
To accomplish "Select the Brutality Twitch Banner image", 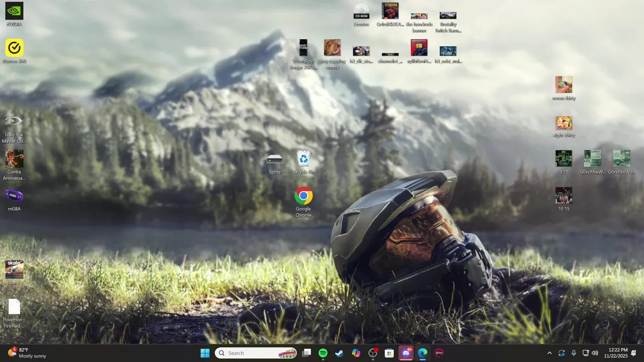I will click(x=448, y=22).
